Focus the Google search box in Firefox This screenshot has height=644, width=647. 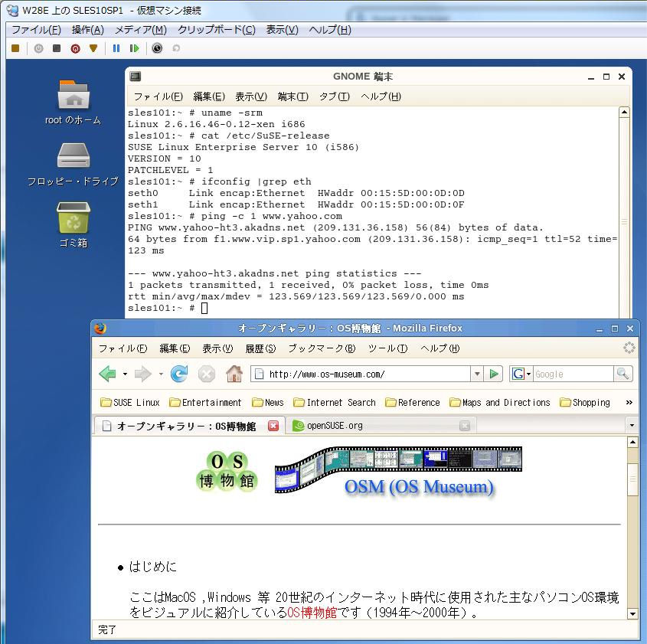pyautogui.click(x=573, y=374)
